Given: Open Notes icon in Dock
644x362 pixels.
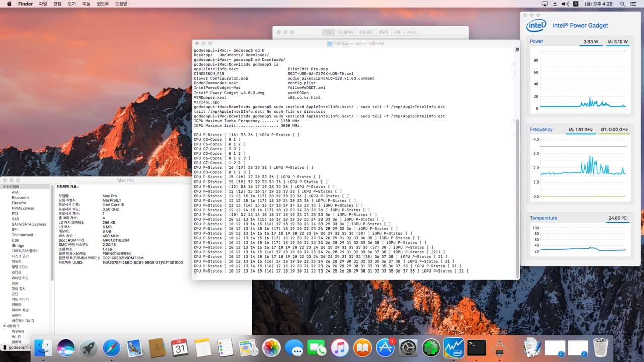Looking at the screenshot, I should coord(203,348).
